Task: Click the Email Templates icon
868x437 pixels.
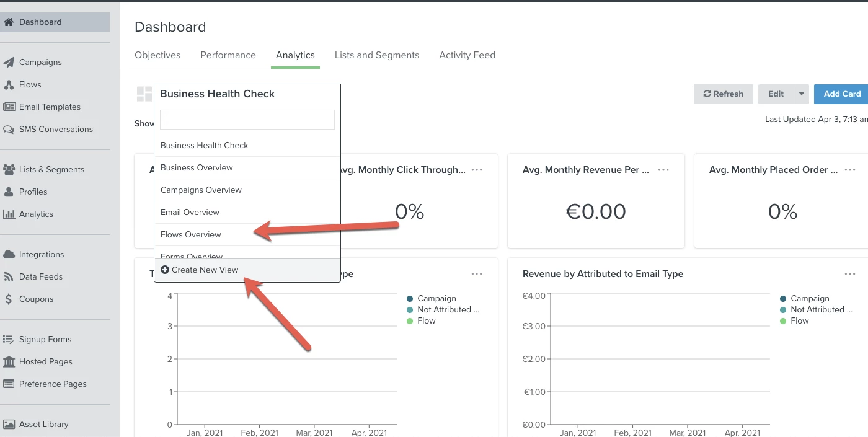Action: pyautogui.click(x=9, y=107)
